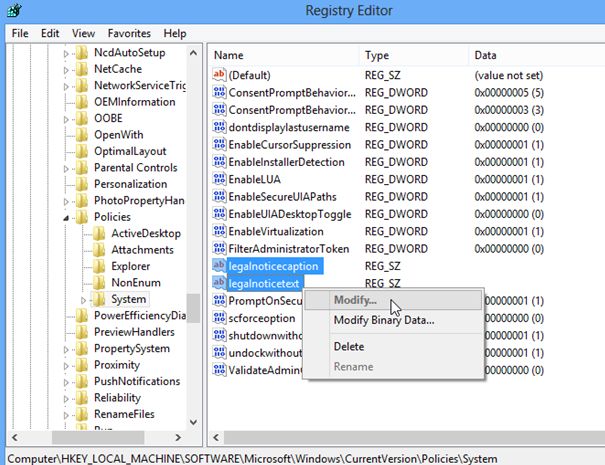The image size is (605, 465).
Task: Select the PreviewHandlers key
Action: (x=134, y=332)
